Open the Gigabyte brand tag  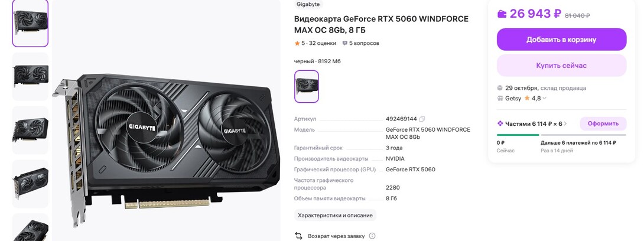click(x=308, y=4)
